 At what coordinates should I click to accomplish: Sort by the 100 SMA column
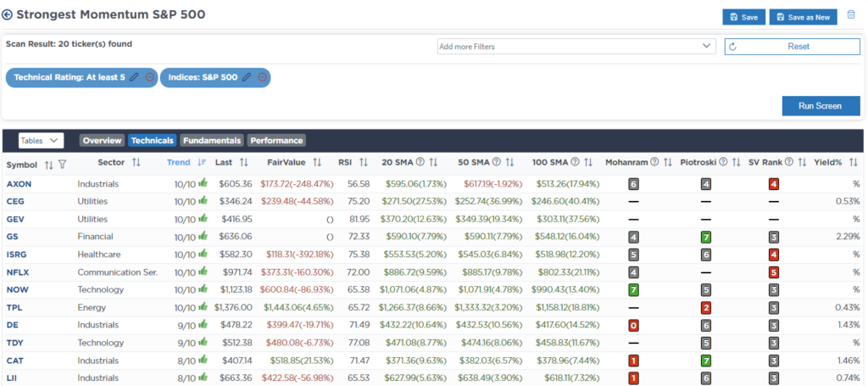coord(588,162)
